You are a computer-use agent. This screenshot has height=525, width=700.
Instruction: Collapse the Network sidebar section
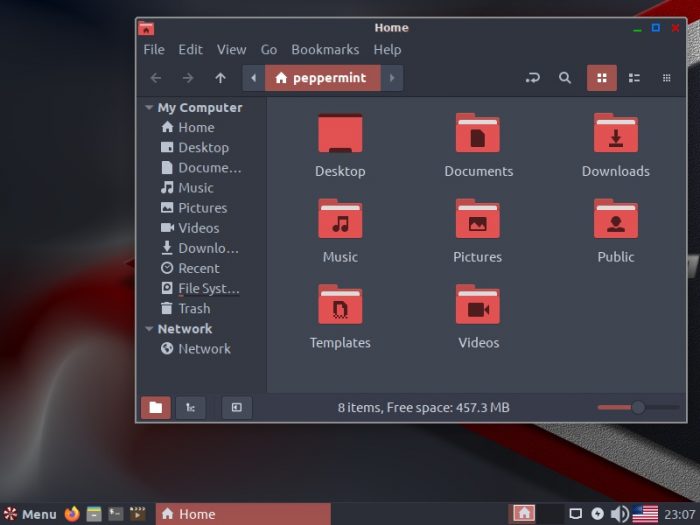(149, 329)
